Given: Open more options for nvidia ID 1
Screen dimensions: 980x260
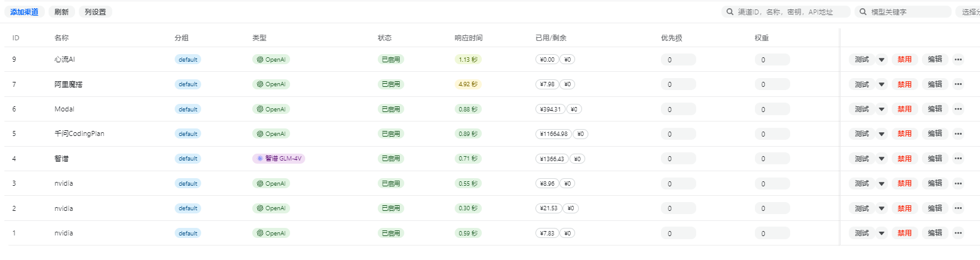Looking at the screenshot, I should tap(958, 233).
